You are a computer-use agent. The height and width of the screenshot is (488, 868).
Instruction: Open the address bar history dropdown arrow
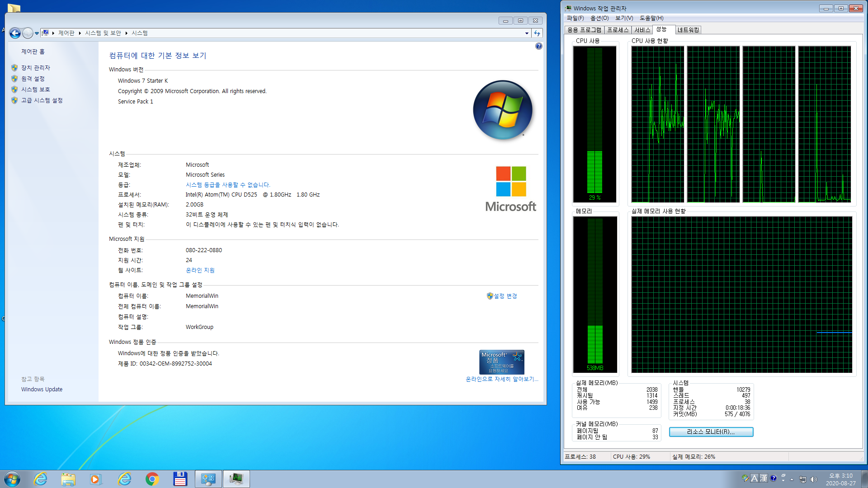tap(527, 33)
